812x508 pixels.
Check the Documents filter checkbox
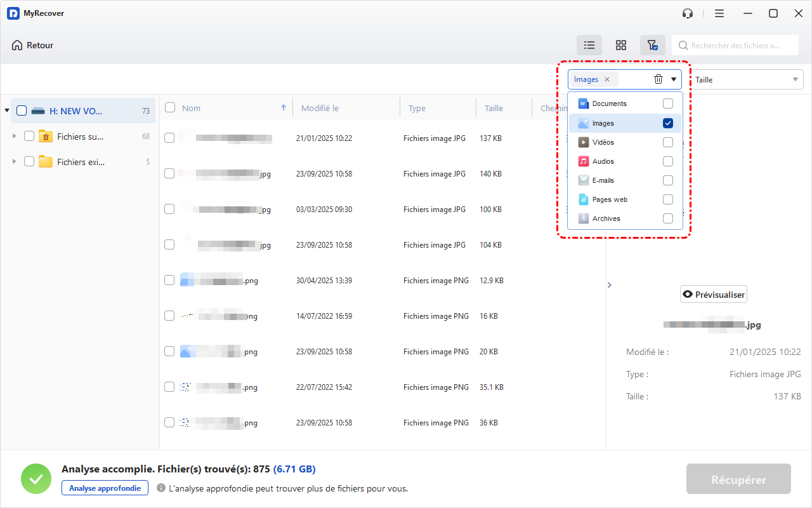coord(668,104)
